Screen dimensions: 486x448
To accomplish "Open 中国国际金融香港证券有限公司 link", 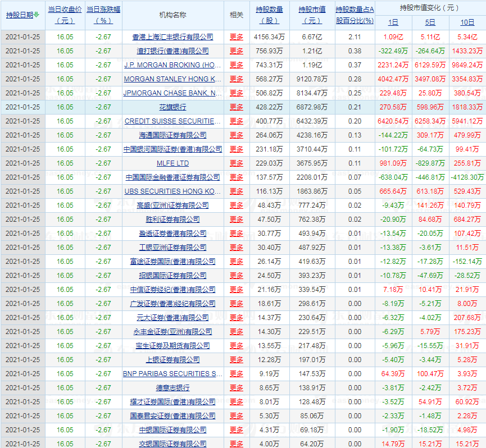I will point(172,177).
